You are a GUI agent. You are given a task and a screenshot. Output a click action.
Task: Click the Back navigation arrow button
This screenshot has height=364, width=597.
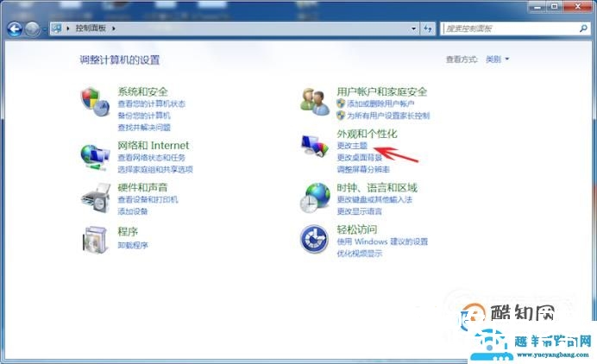(x=15, y=28)
